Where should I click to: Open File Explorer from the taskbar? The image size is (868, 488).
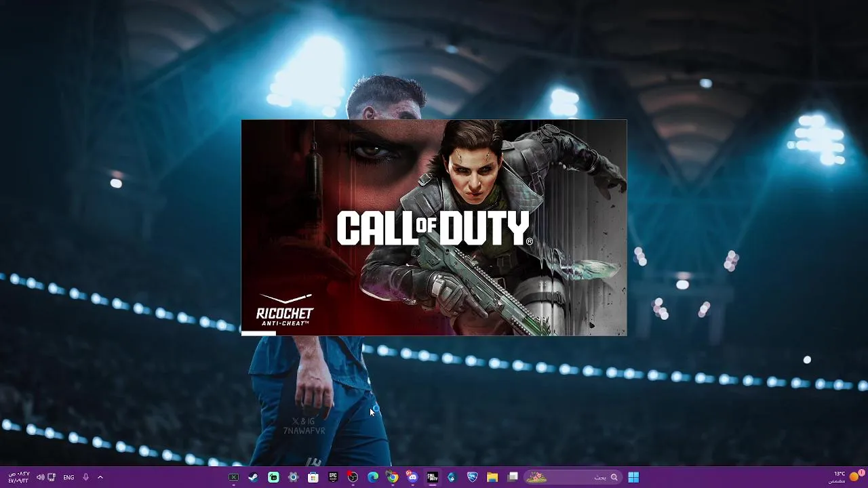pyautogui.click(x=492, y=477)
